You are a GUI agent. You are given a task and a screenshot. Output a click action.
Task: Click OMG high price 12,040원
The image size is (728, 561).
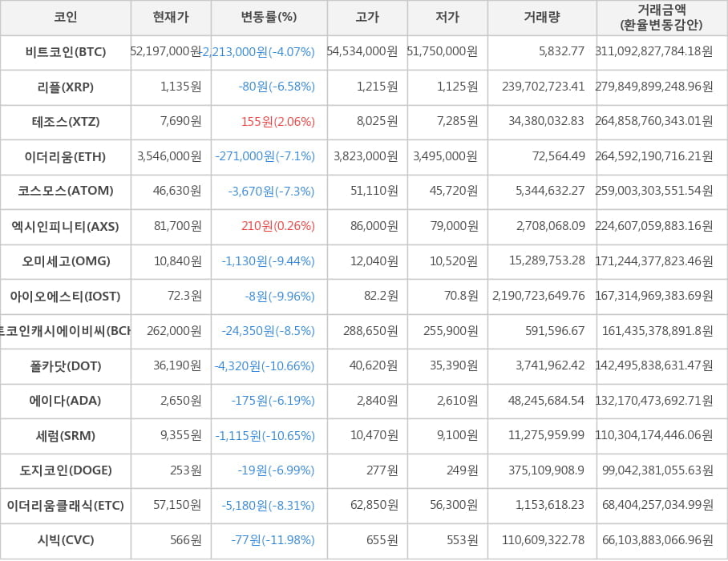(x=374, y=260)
